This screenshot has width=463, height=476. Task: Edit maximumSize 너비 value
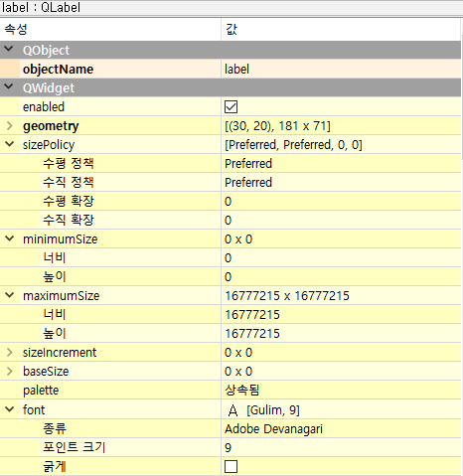pos(341,315)
